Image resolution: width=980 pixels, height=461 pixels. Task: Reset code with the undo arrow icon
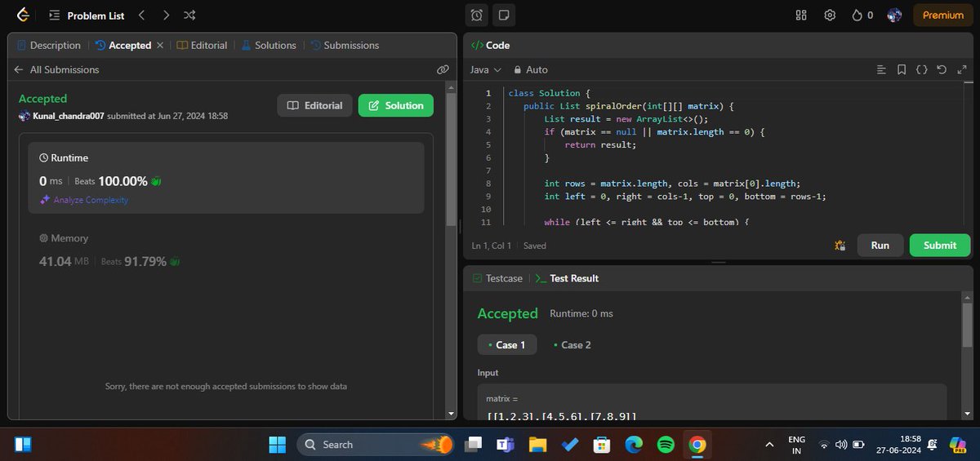pyautogui.click(x=942, y=70)
